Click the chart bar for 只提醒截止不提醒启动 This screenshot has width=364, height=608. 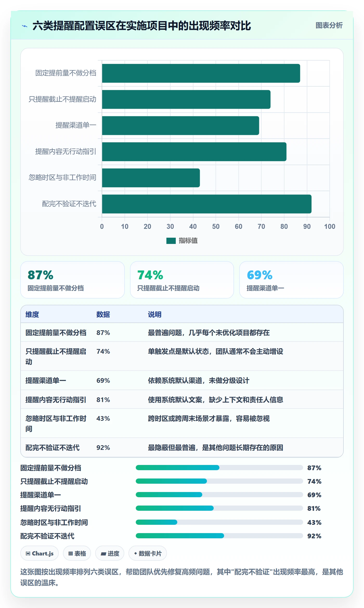pyautogui.click(x=186, y=99)
